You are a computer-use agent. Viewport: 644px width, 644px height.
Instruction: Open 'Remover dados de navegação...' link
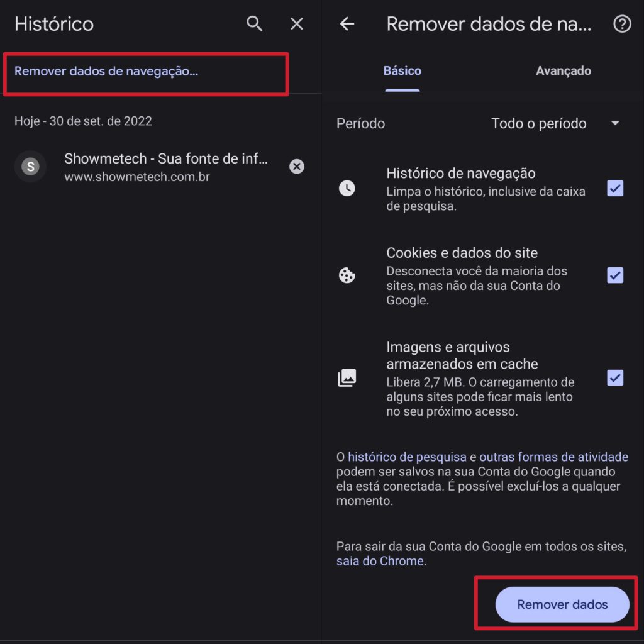106,71
